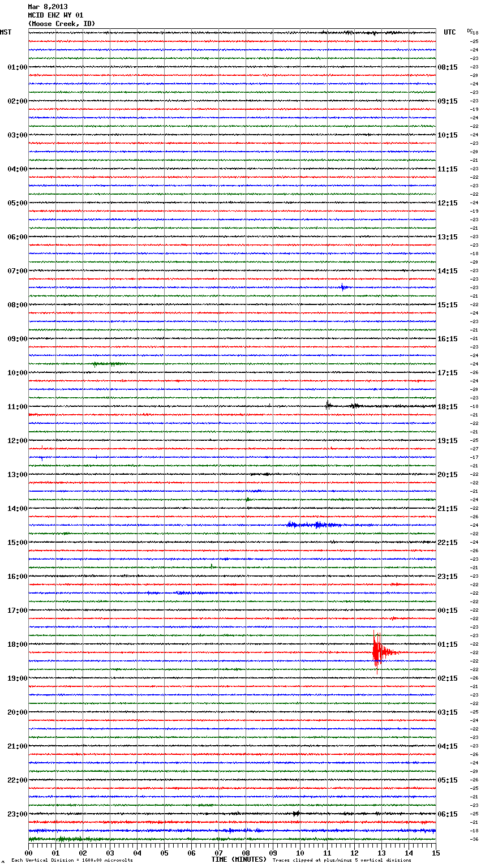Click the 21:15 UTC time label
This screenshot has width=481, height=868.
[x=448, y=509]
